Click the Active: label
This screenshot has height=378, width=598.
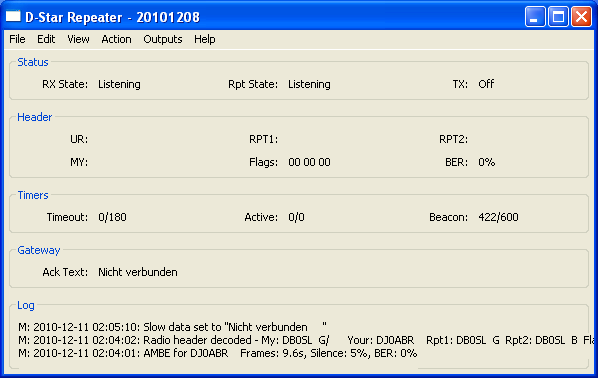[261, 217]
